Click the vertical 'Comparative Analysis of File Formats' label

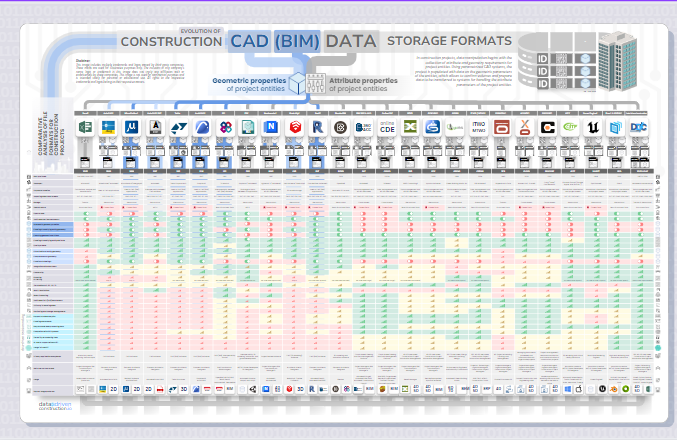coord(51,134)
